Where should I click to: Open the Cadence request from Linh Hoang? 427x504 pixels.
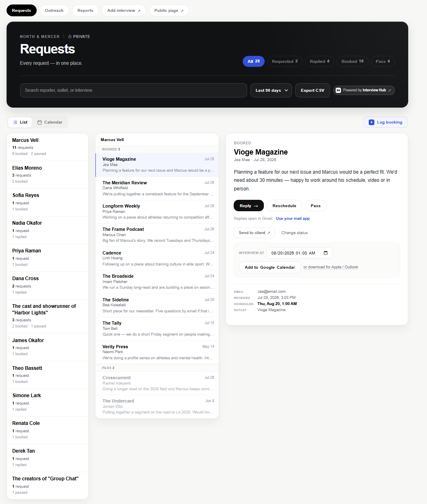157,259
